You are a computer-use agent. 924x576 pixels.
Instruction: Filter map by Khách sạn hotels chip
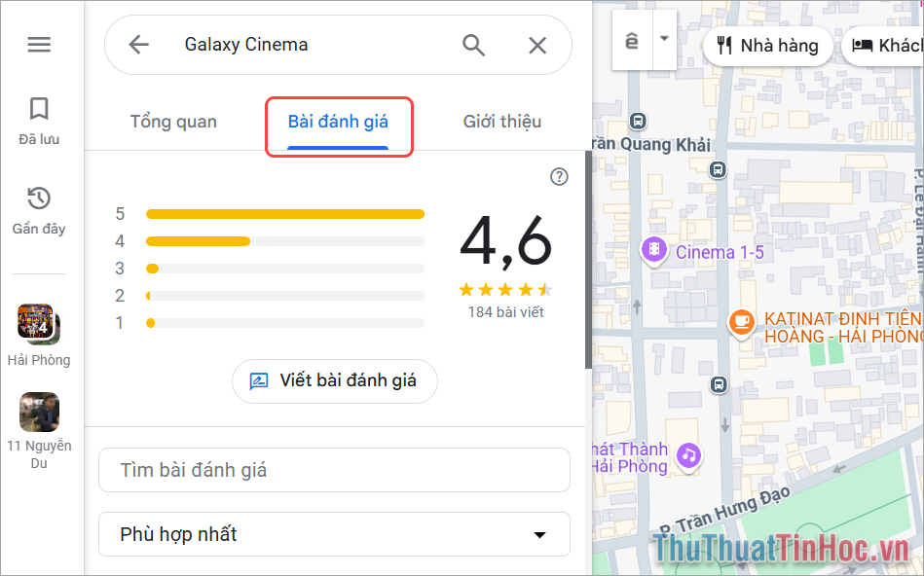pos(884,46)
